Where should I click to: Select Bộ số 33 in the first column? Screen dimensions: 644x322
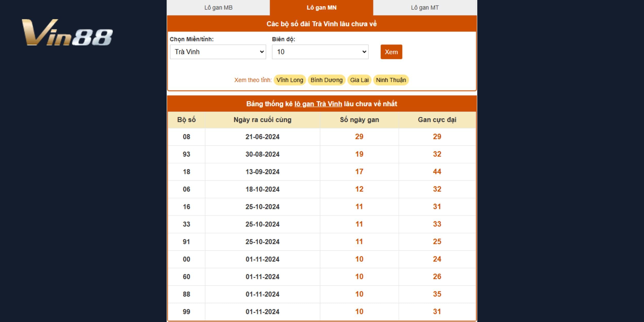[187, 224]
